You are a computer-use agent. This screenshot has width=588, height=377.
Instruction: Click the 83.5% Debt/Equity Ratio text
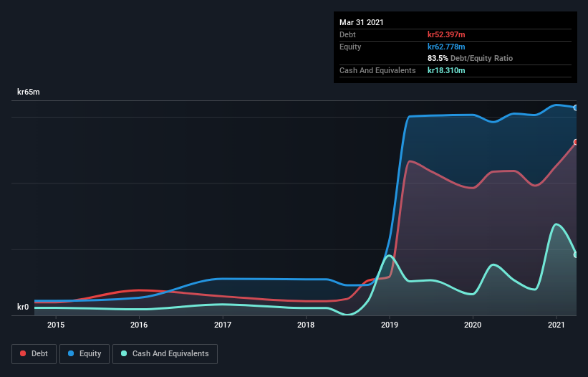[471, 58]
